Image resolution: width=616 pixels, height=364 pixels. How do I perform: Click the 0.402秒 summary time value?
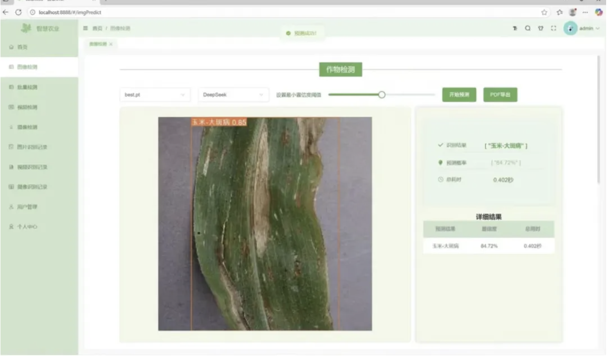tap(503, 180)
